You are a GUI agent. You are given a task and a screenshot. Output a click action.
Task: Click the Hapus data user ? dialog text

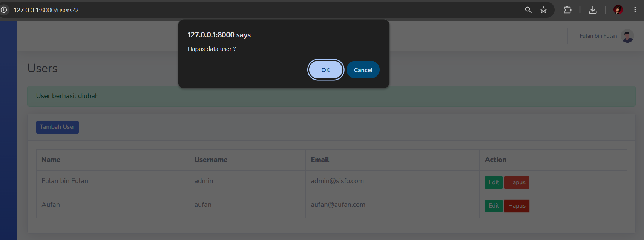click(x=212, y=49)
